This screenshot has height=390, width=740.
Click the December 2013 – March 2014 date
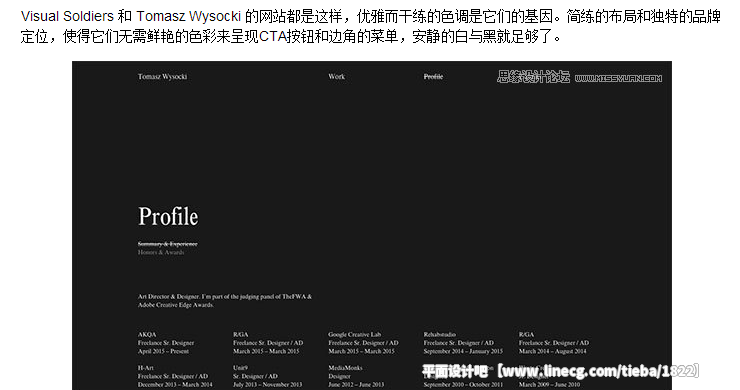(x=175, y=385)
